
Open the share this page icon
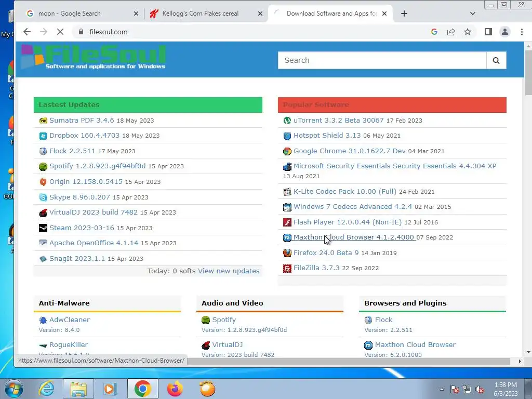[451, 32]
